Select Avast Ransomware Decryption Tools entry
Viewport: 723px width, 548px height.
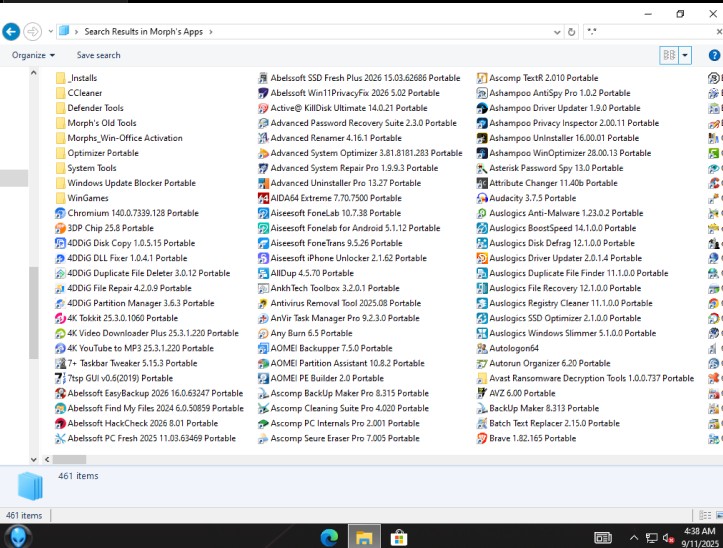592,378
